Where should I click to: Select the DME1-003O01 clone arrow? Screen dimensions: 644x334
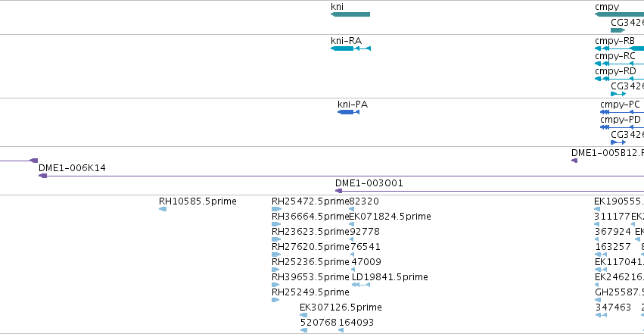tap(490, 191)
